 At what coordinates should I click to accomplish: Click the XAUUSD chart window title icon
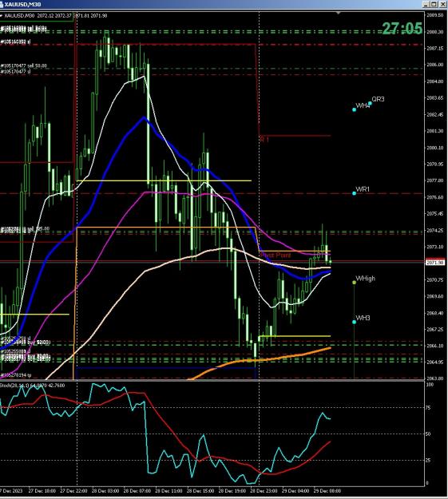click(x=2, y=4)
